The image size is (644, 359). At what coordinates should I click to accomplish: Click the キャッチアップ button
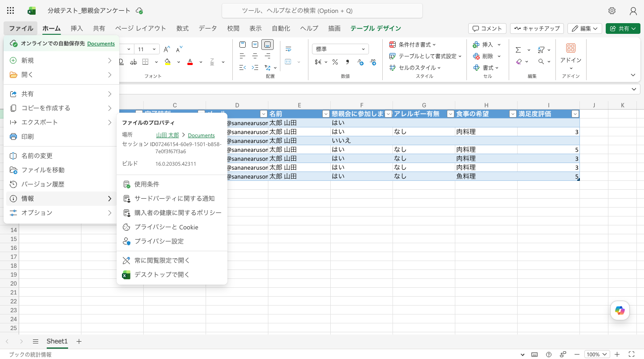click(537, 28)
